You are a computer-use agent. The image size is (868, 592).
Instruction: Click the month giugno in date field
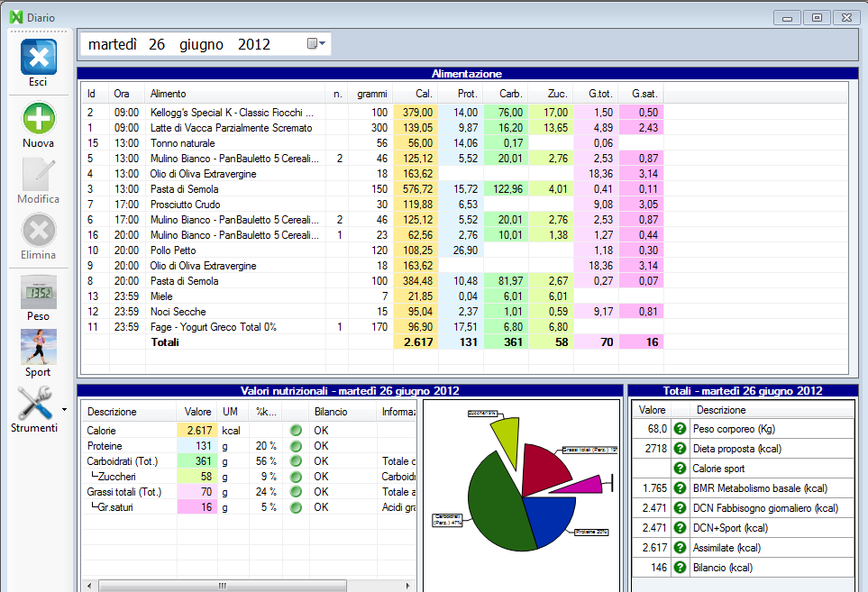coord(202,44)
